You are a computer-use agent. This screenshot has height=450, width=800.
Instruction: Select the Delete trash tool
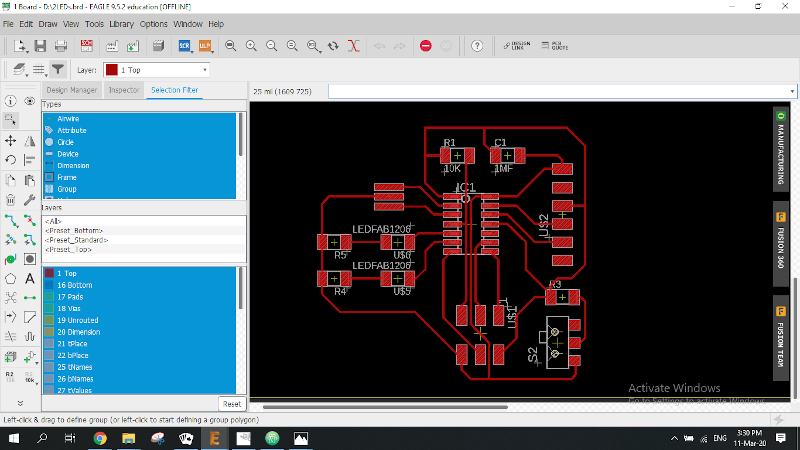click(x=11, y=200)
